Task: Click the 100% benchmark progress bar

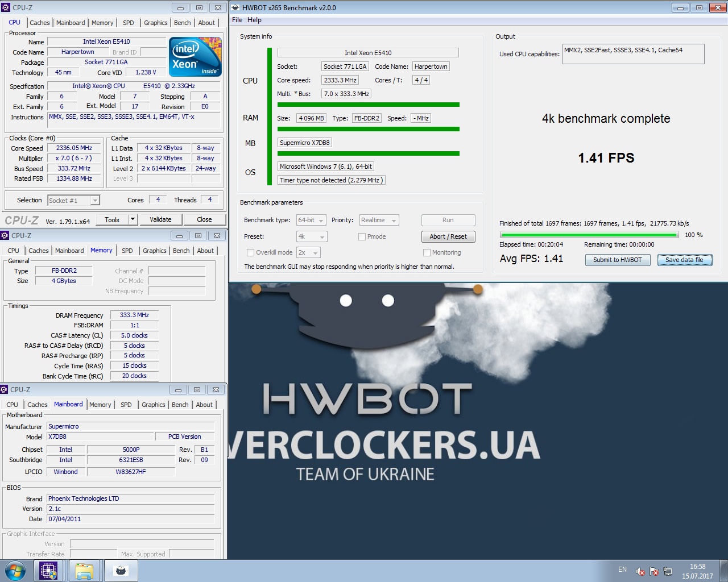Action: point(589,235)
